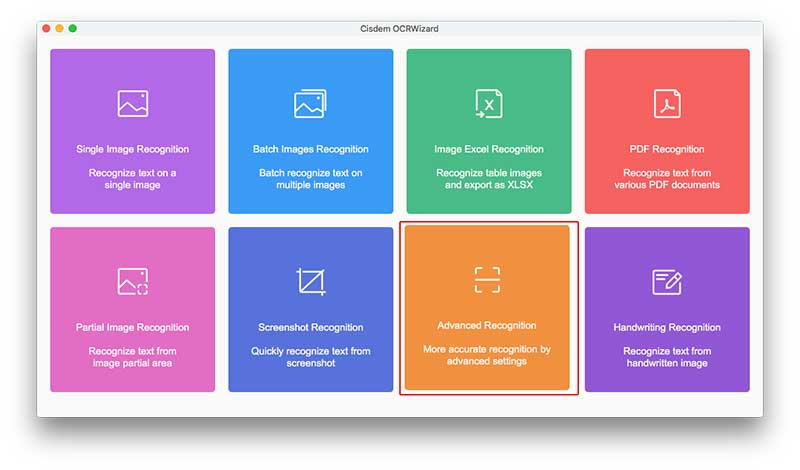Select the Advanced Recognition title text
This screenshot has width=800, height=470.
[x=487, y=326]
